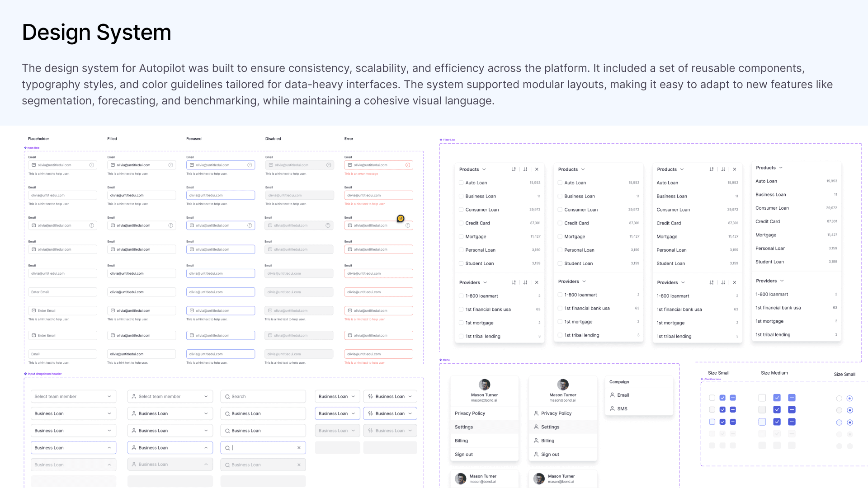Click Sign out in the menu without icons
This screenshot has height=488, width=868.
point(463,455)
